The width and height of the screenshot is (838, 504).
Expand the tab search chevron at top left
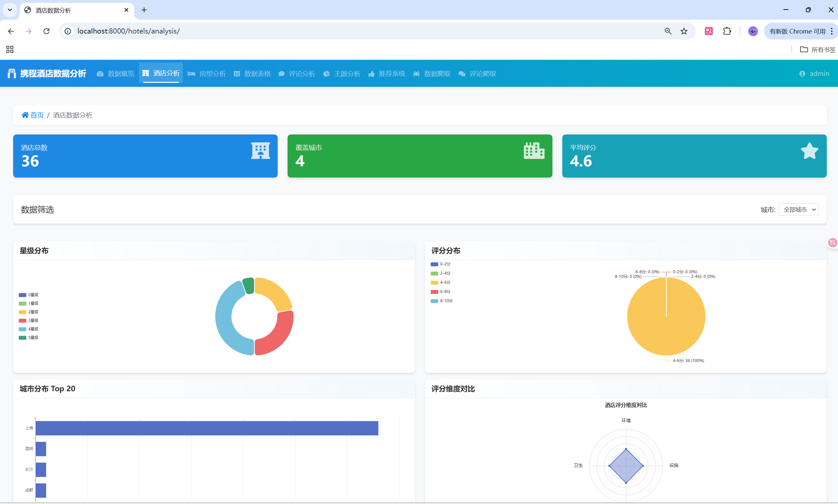pos(10,10)
